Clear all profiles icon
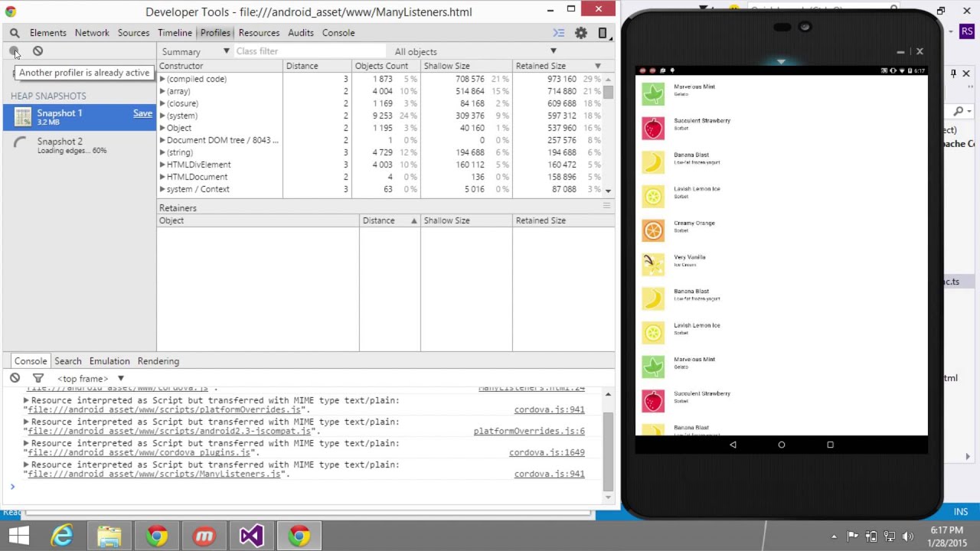 coord(38,51)
